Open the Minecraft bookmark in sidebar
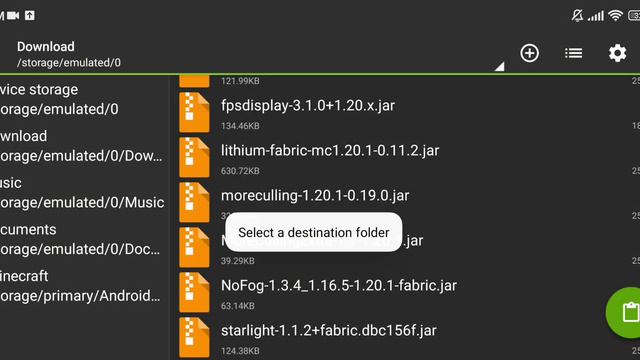This screenshot has width=640, height=360. (x=84, y=286)
